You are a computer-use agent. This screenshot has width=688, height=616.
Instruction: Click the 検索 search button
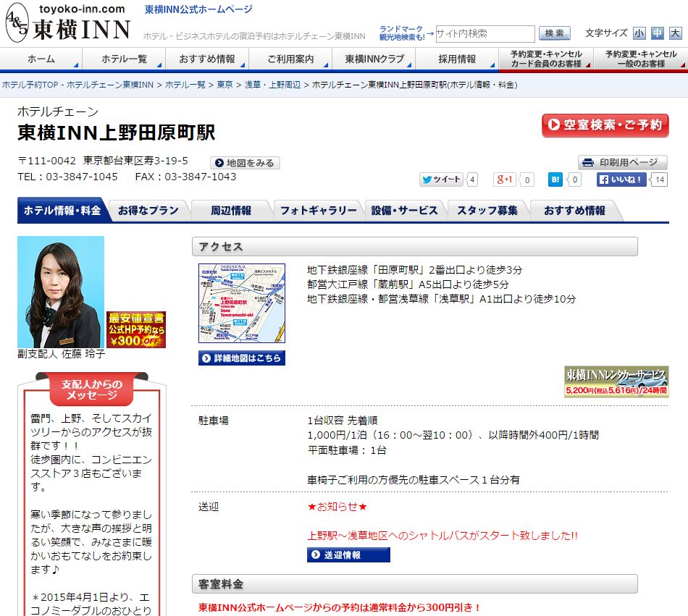coord(554,33)
